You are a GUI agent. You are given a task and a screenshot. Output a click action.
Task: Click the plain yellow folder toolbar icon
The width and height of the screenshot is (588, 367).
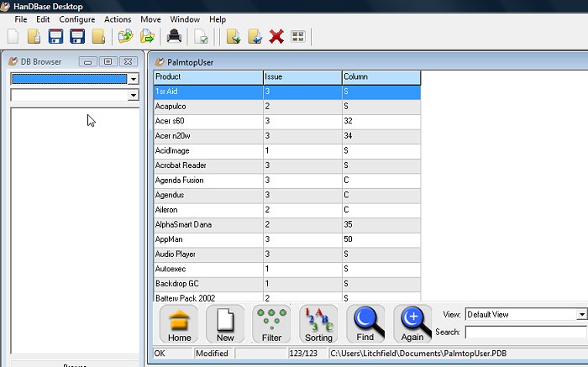pyautogui.click(x=98, y=36)
